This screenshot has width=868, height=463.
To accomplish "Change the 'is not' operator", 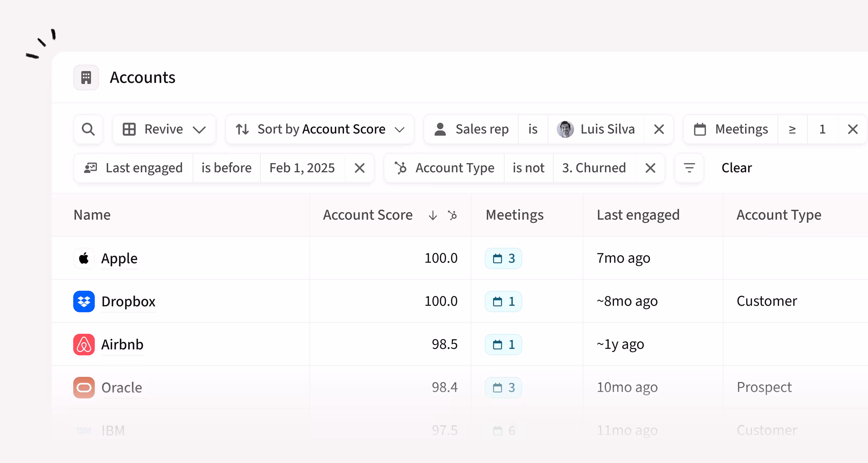I will 528,168.
